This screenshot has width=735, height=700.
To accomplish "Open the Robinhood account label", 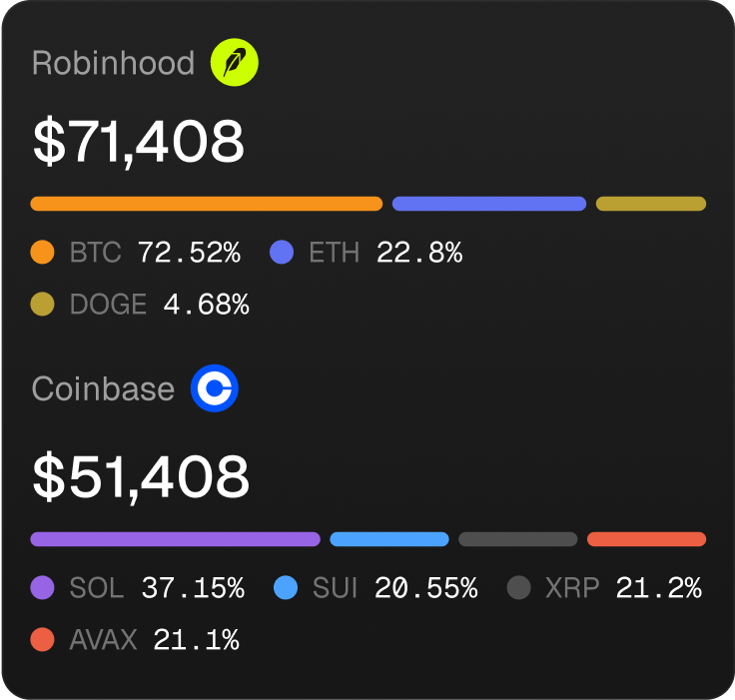I will 113,63.
